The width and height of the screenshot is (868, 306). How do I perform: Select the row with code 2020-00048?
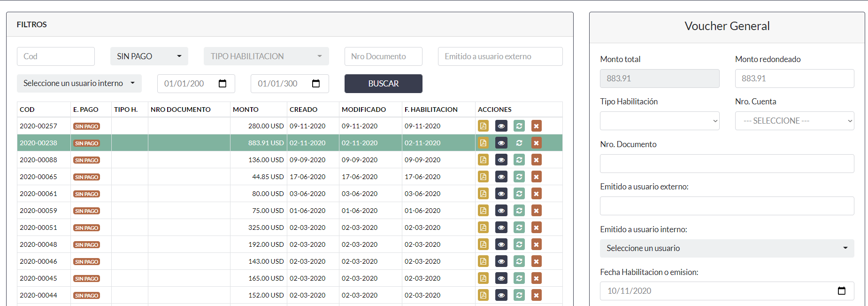pyautogui.click(x=38, y=244)
